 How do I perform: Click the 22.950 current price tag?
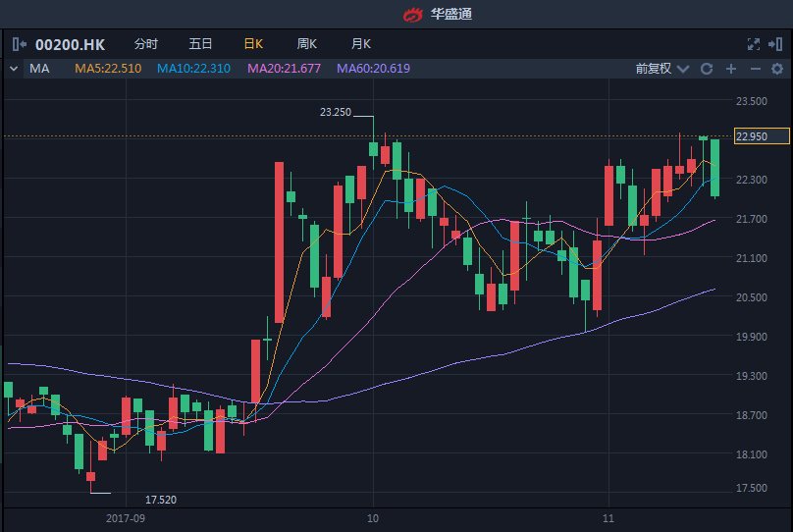tap(762, 136)
